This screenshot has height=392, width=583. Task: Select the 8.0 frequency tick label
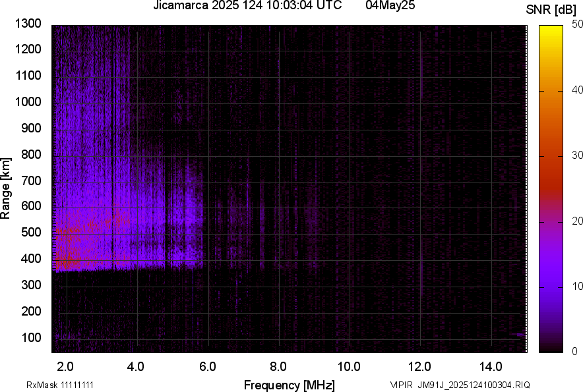tap(278, 367)
